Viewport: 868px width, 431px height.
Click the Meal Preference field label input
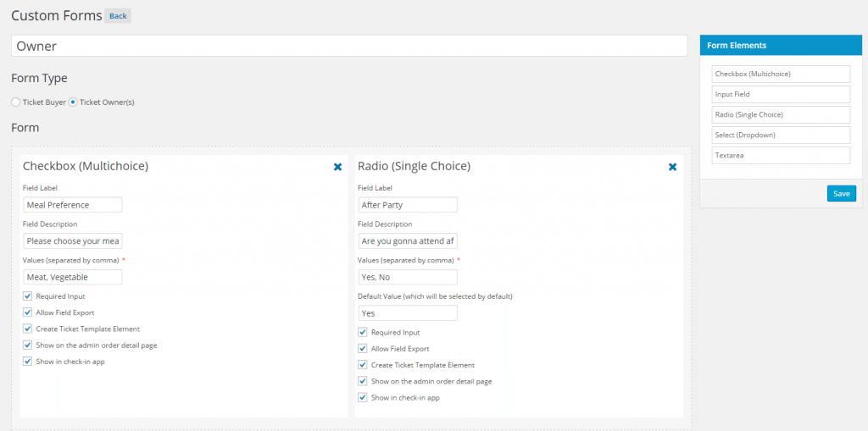73,205
